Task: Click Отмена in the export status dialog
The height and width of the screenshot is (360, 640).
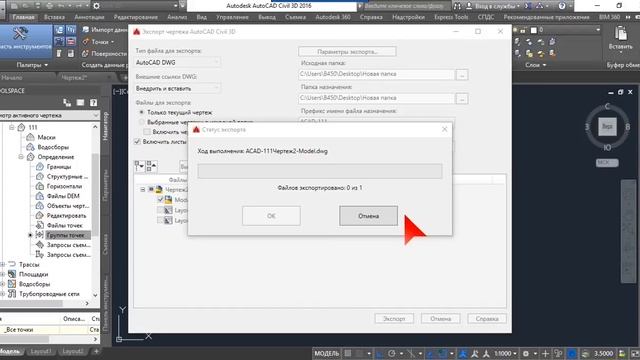Action: pyautogui.click(x=368, y=216)
